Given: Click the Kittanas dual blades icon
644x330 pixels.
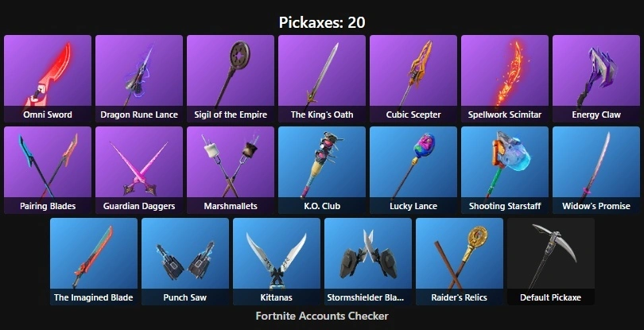Looking at the screenshot, I should pos(277,262).
